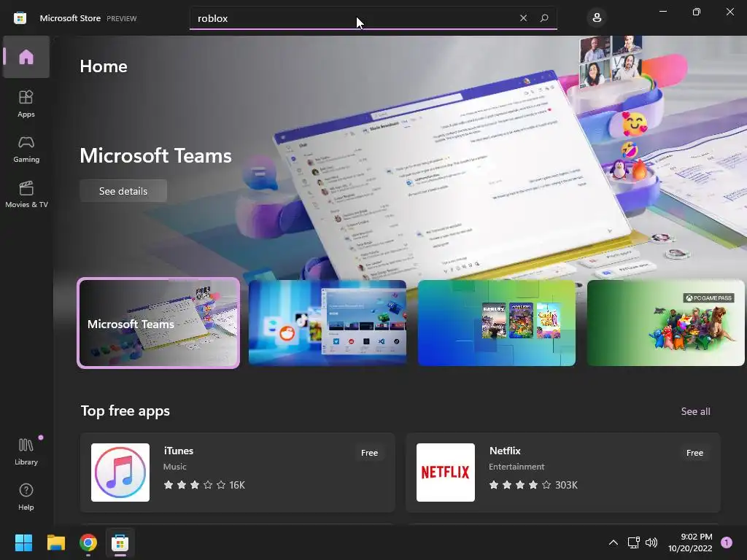This screenshot has height=560, width=747.
Task: Click Free button for iTunes
Action: pos(369,453)
